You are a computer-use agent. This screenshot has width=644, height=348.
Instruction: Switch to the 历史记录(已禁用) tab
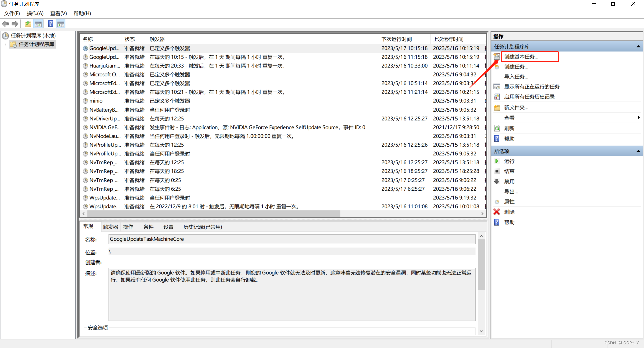[x=203, y=227]
